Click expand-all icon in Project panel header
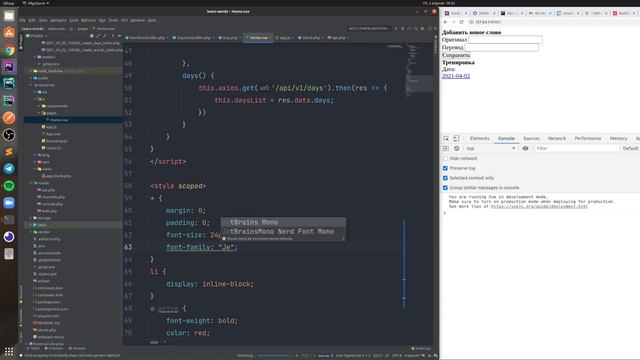640x360 pixels. 98,36
